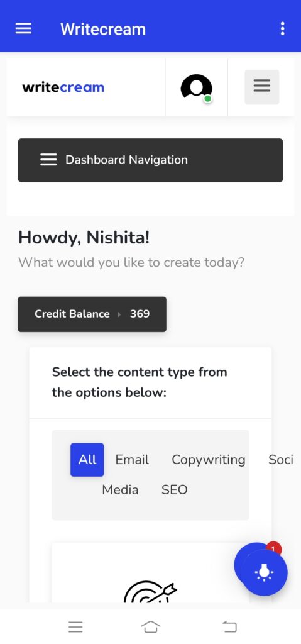Open the app drawer hamburger menu
The width and height of the screenshot is (301, 644).
tap(23, 28)
